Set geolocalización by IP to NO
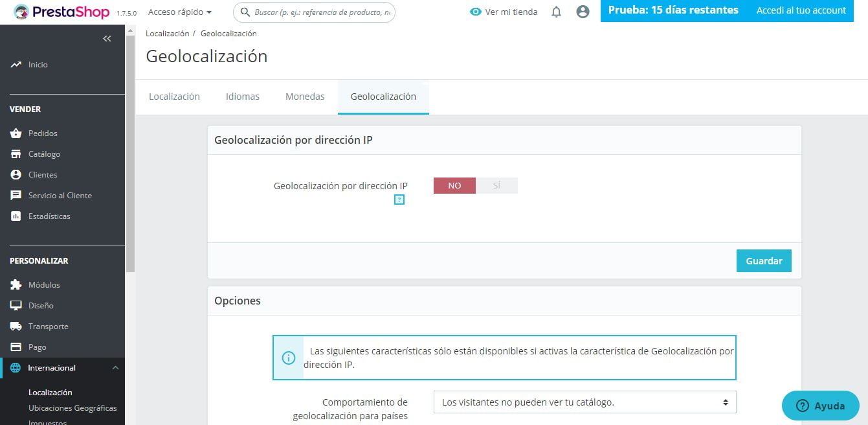Screen dimensions: 868x425 tap(454, 185)
